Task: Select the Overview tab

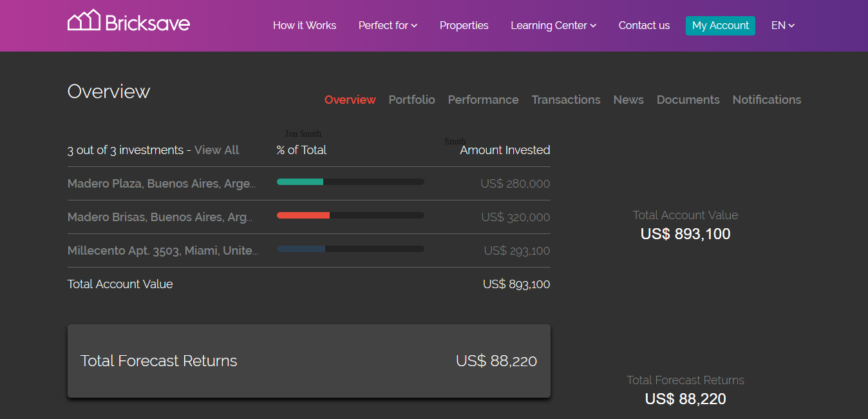Action: [x=350, y=100]
